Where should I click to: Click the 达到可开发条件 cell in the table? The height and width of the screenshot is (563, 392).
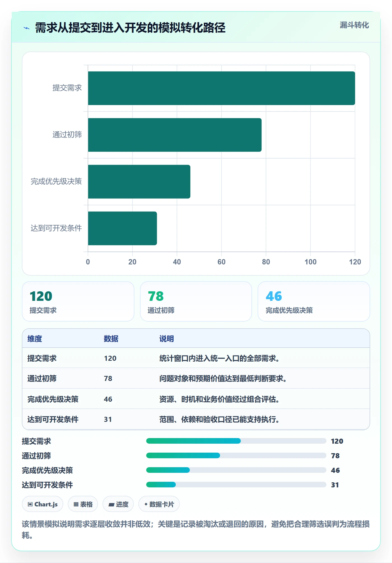pos(53,419)
